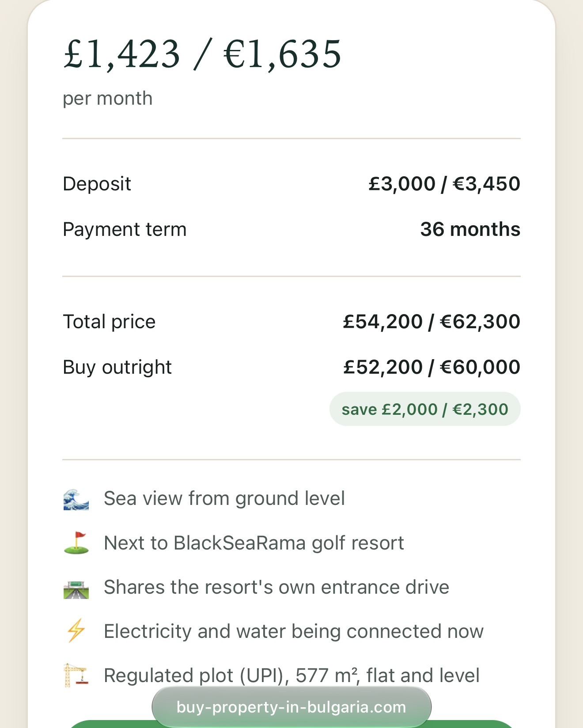Click 'Electricity and water being connected now' text
583x728 pixels.
point(294,631)
